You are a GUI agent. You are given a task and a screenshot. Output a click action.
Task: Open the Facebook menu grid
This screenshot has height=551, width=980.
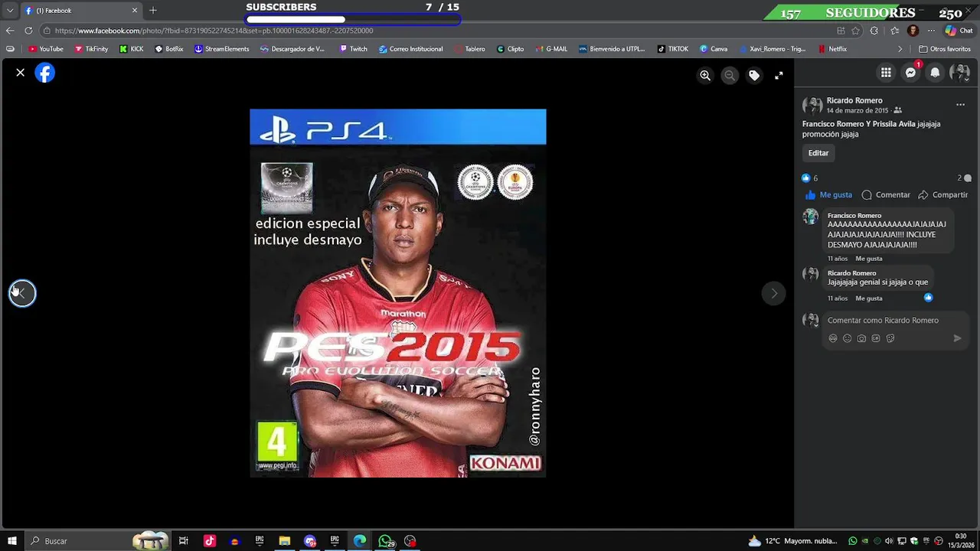[x=886, y=73]
